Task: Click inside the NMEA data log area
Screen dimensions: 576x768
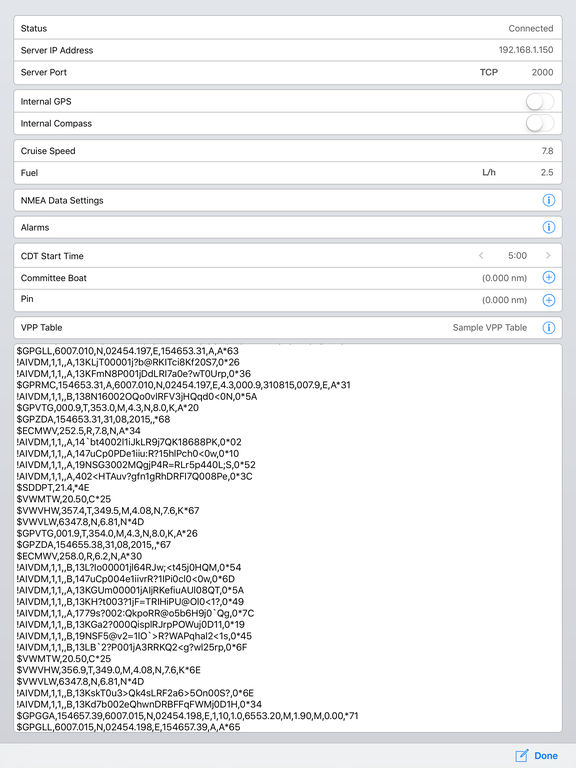Action: 288,538
